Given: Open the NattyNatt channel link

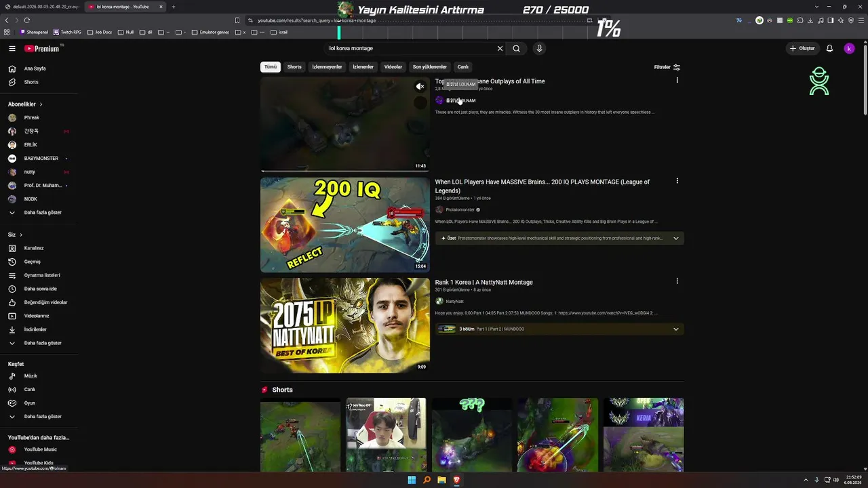Looking at the screenshot, I should click(x=455, y=301).
